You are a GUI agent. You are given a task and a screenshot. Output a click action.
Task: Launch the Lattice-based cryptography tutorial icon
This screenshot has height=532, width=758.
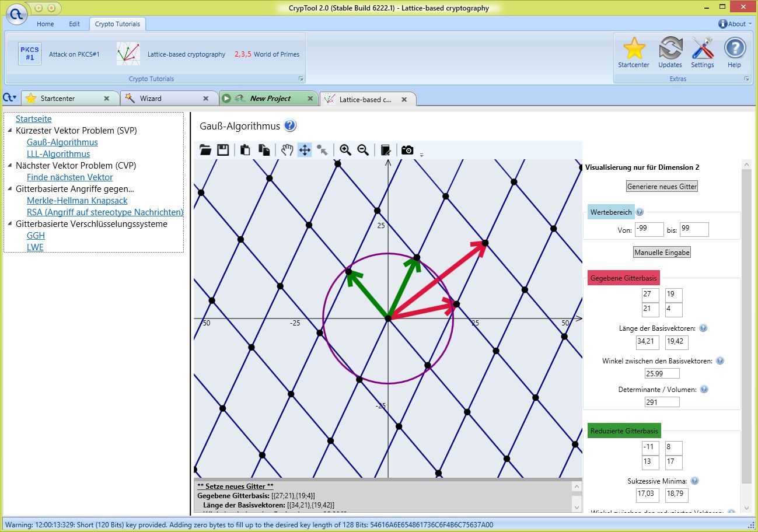pos(128,54)
